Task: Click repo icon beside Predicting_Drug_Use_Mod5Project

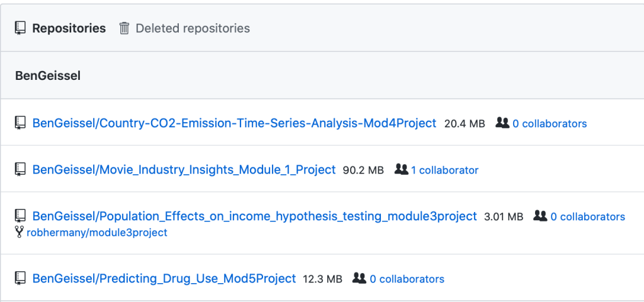Action: 21,278
